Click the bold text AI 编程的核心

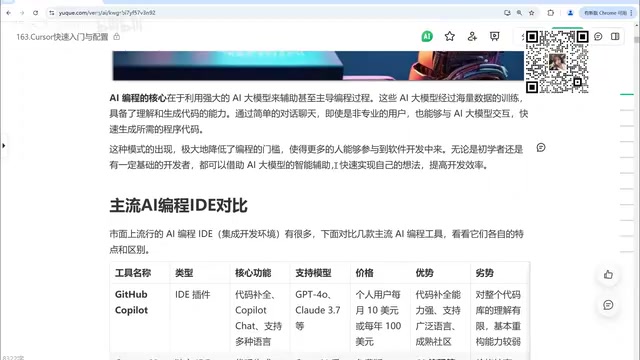[x=138, y=98]
